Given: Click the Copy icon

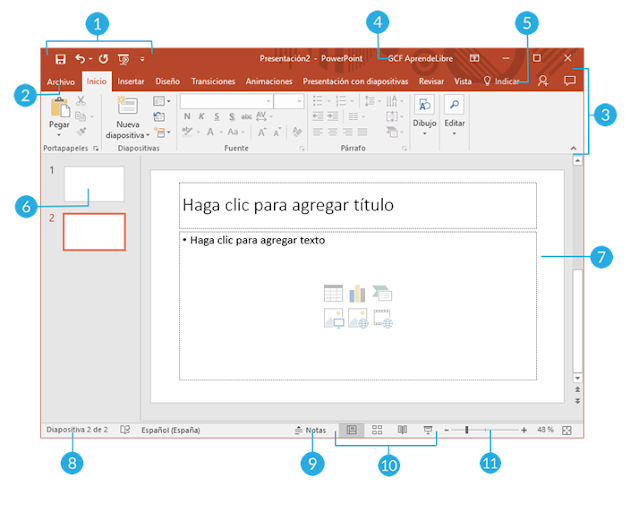Looking at the screenshot, I should [81, 117].
